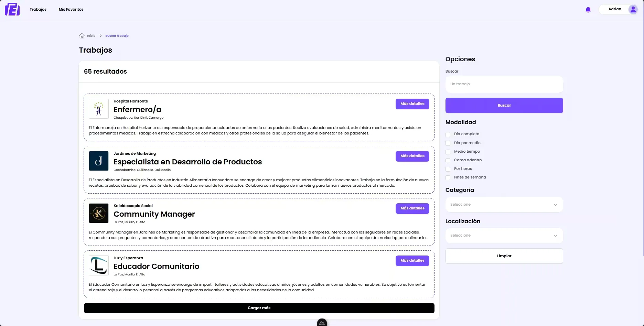
Task: Open the Categoría dropdown
Action: [504, 204]
